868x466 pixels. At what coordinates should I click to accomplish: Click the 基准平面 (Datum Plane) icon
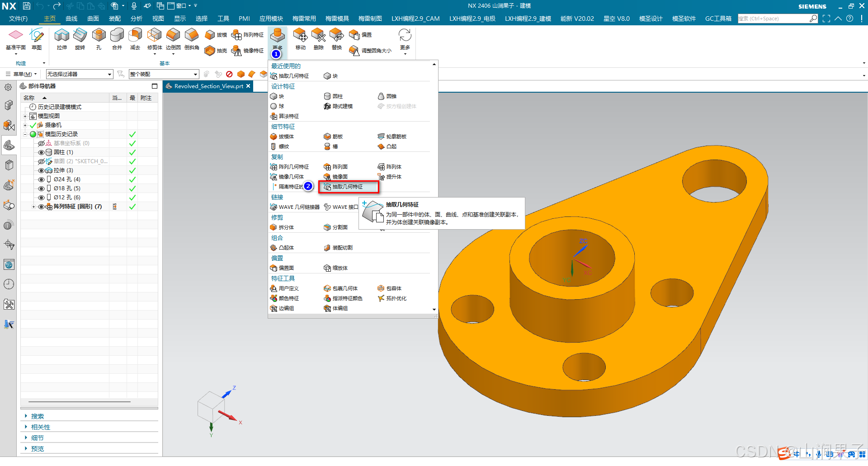click(x=16, y=38)
